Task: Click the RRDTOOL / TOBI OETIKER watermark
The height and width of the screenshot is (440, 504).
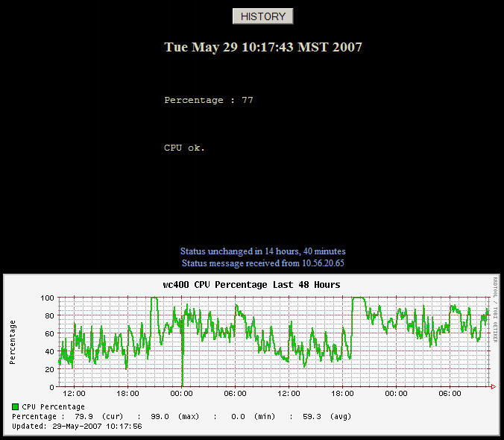Action: pyautogui.click(x=495, y=309)
